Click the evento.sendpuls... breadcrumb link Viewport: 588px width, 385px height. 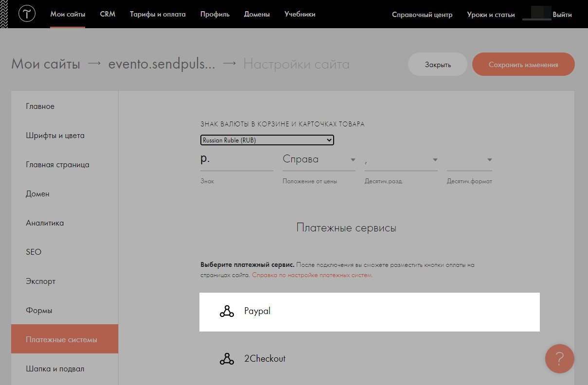(162, 64)
